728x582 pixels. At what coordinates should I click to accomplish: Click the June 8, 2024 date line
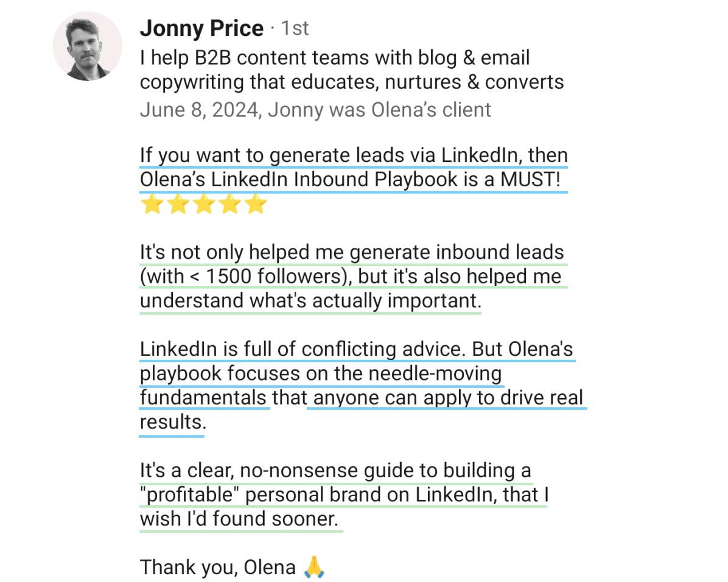pyautogui.click(x=315, y=110)
